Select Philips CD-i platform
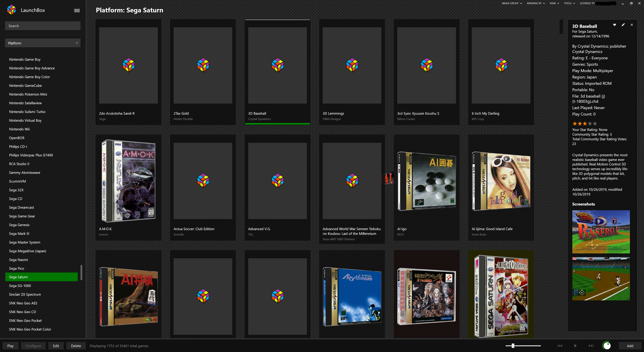644x352 pixels. point(18,147)
